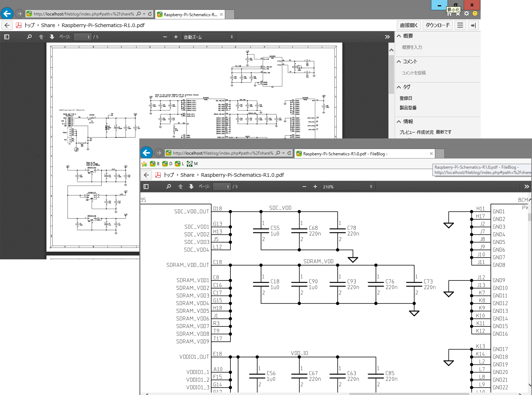Click the smiley feedback icon
This screenshot has width=532, height=395.
pos(475,13)
